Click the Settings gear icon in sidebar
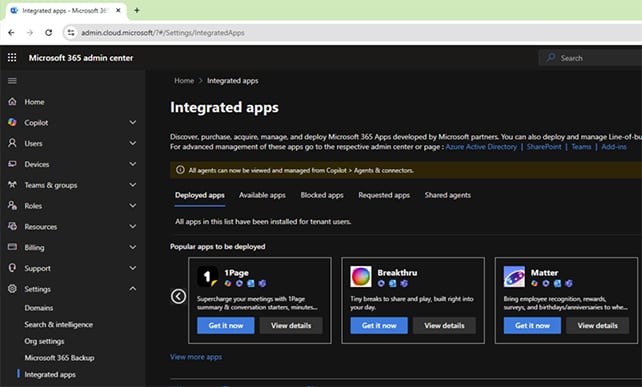 pos(12,289)
